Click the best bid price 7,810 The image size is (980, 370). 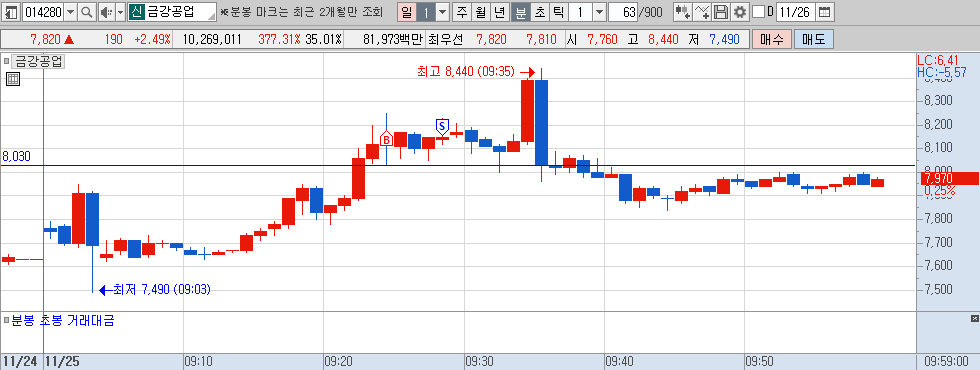point(541,39)
